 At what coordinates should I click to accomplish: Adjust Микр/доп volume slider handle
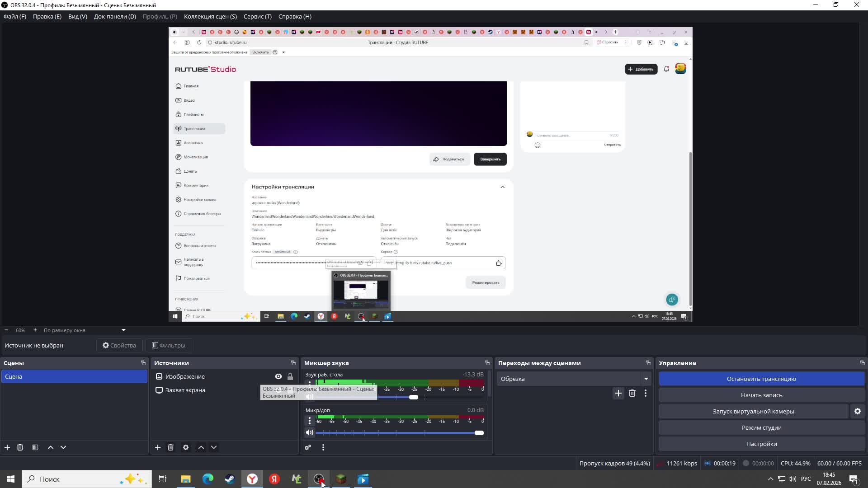[x=479, y=433]
